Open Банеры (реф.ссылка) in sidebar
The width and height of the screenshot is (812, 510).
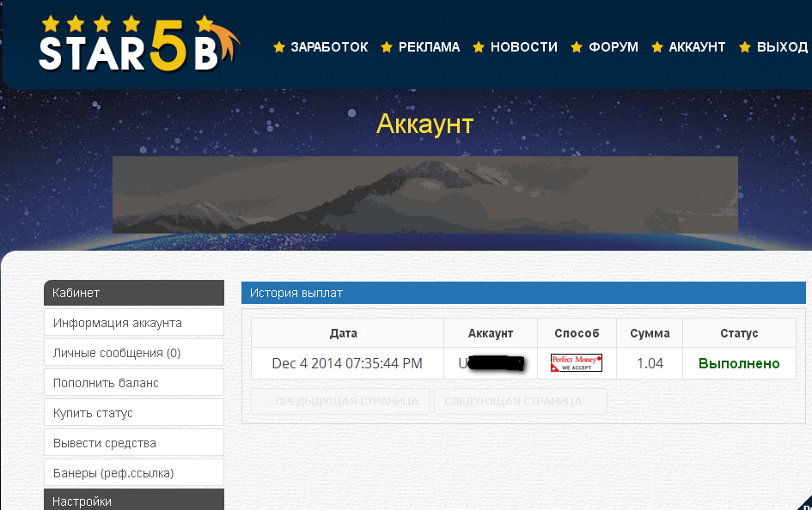coord(113,473)
